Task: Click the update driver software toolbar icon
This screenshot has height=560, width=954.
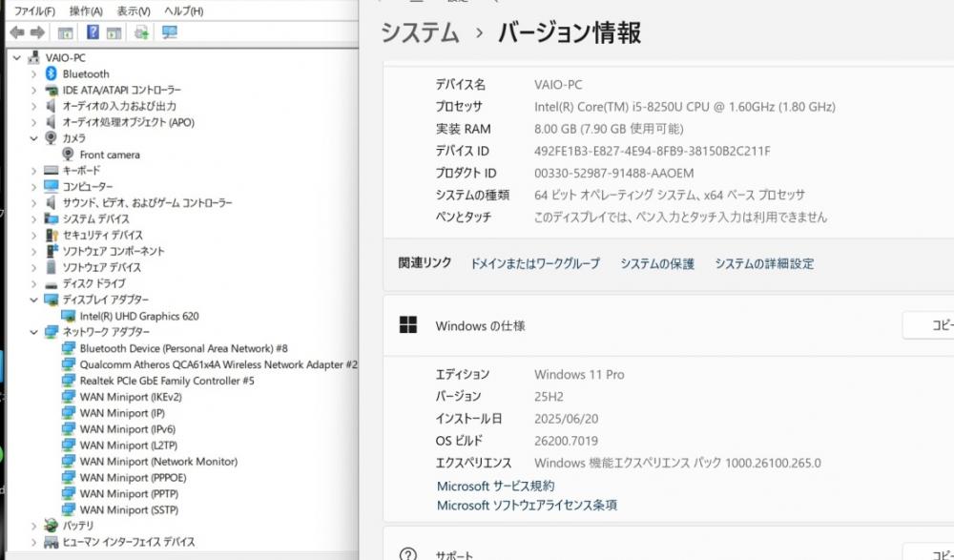Action: pos(141,32)
